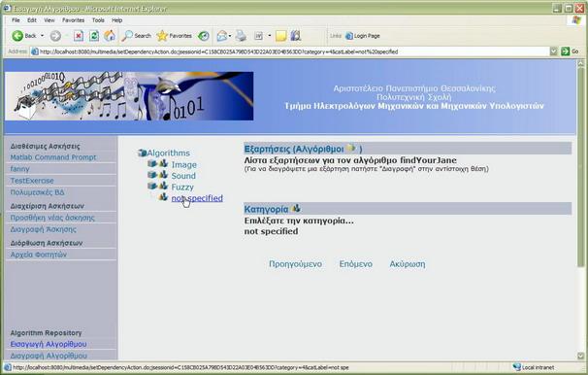
Task: Click the category icon beside Image
Action: (x=163, y=163)
